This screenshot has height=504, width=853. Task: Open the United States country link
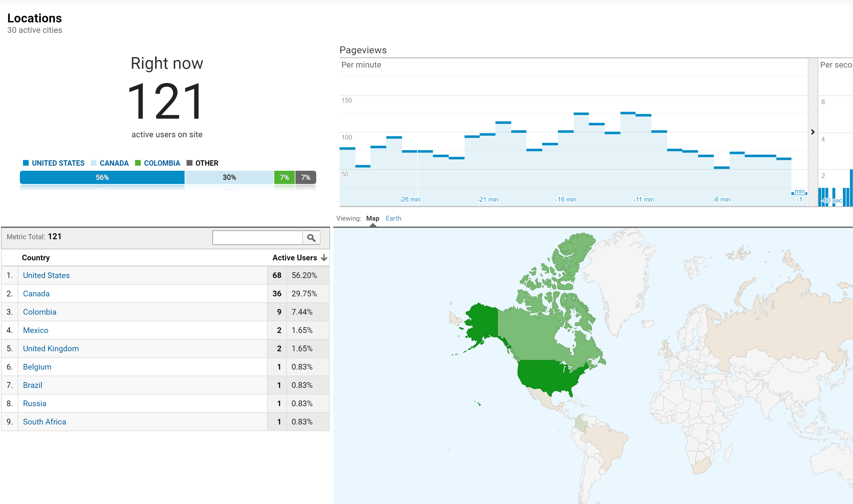pyautogui.click(x=46, y=276)
